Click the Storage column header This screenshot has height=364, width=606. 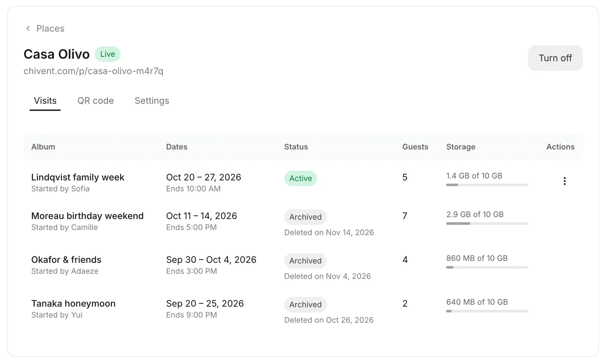click(x=461, y=147)
